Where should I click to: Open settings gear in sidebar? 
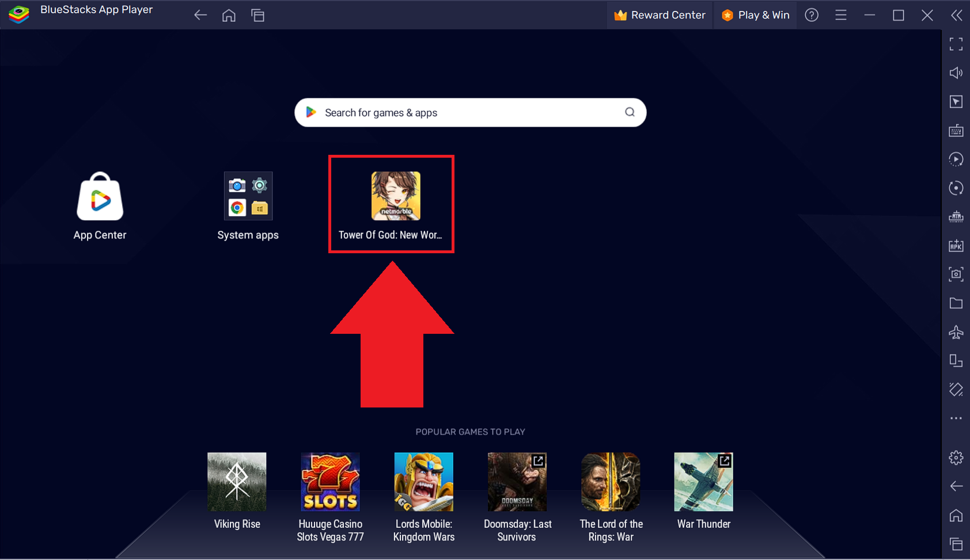(956, 458)
